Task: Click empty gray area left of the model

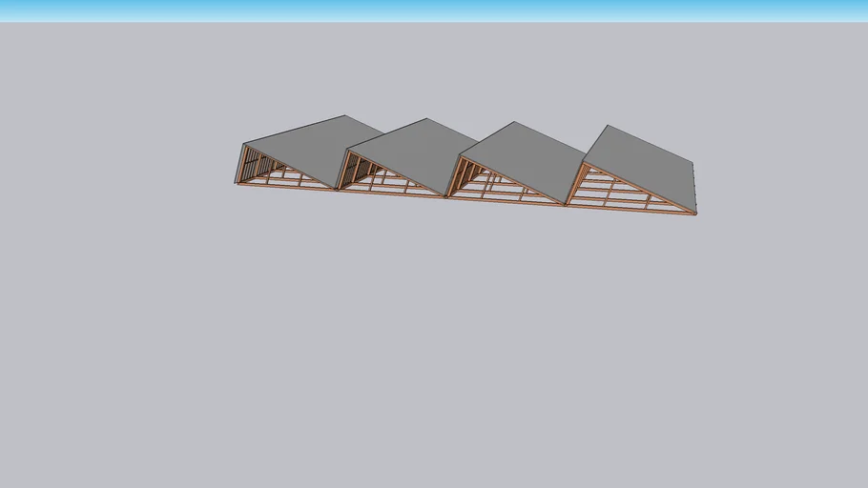Action: point(114,191)
